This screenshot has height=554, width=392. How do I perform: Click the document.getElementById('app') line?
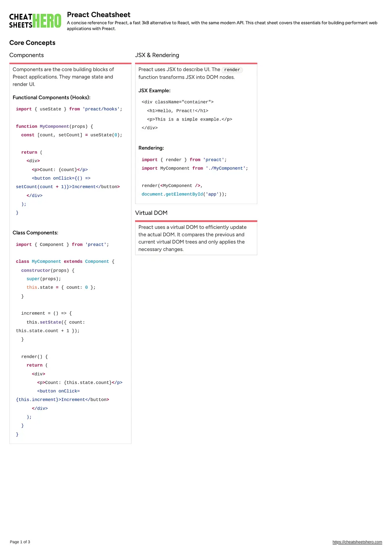184,195
